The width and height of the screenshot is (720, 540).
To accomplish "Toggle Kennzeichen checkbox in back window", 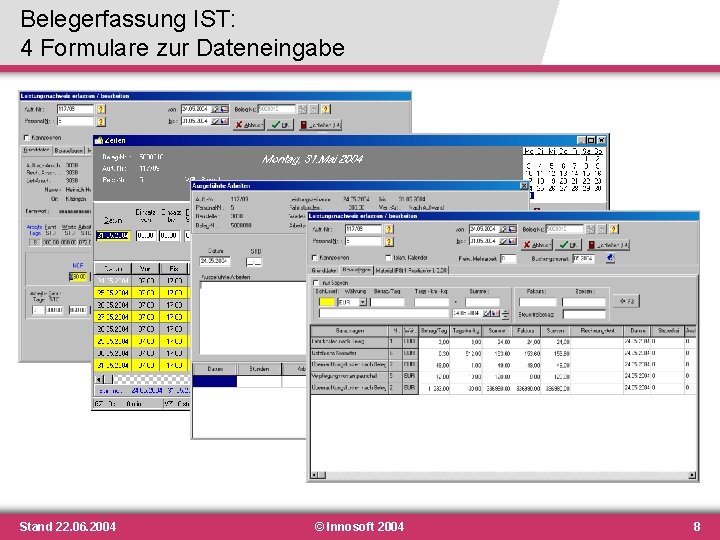I will (27, 137).
